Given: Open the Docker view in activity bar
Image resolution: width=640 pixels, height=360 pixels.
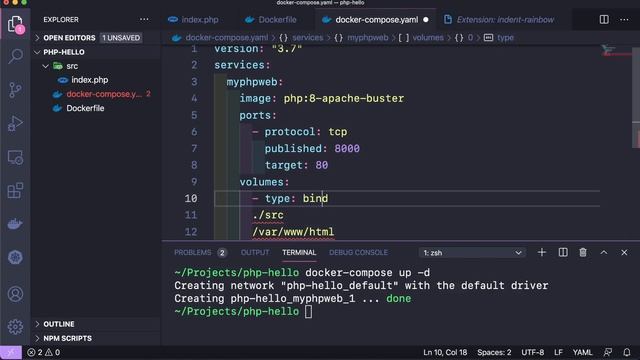Looking at the screenshot, I should point(15,224).
